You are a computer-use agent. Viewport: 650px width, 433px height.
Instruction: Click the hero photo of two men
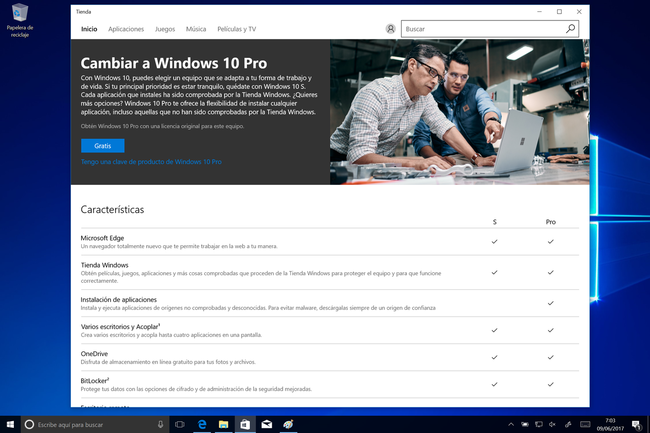(x=460, y=112)
